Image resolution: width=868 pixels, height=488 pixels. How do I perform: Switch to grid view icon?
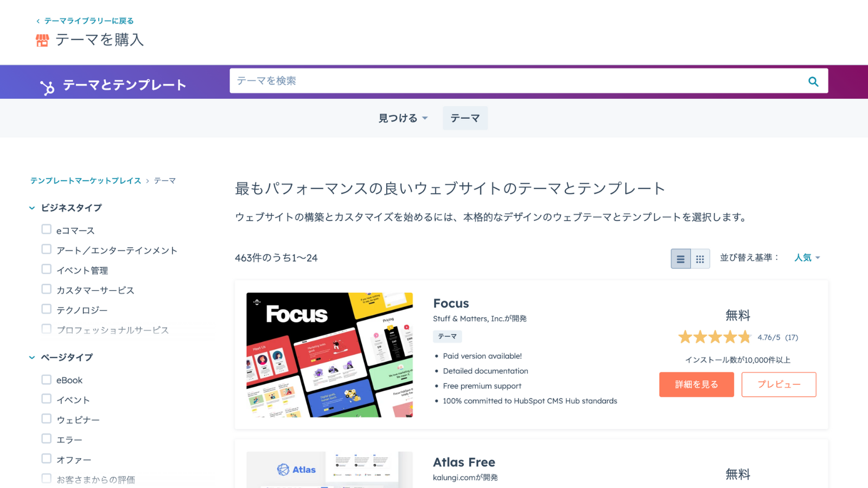(700, 259)
